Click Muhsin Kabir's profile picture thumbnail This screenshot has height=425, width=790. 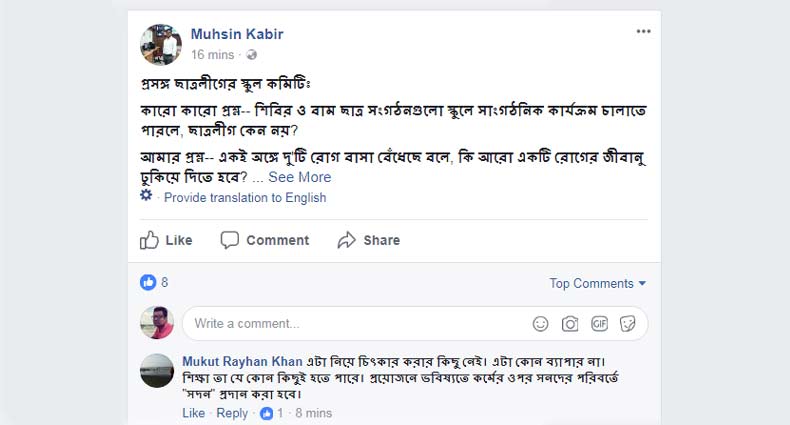[x=160, y=43]
